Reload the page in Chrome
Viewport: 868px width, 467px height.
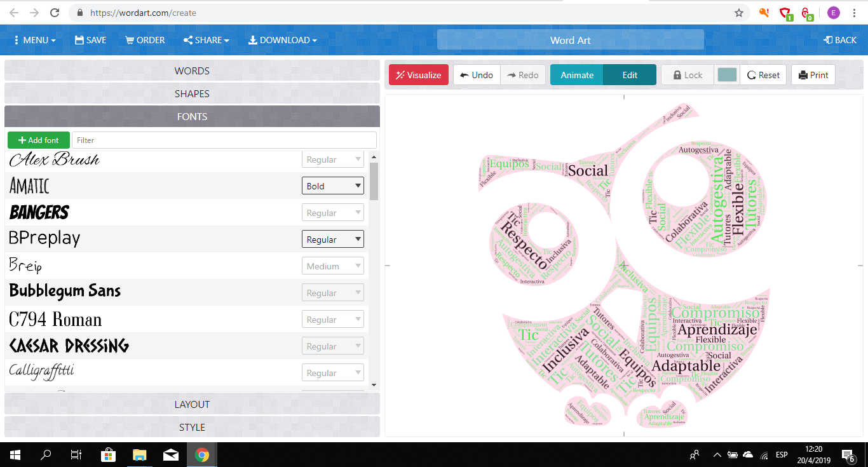click(x=55, y=13)
